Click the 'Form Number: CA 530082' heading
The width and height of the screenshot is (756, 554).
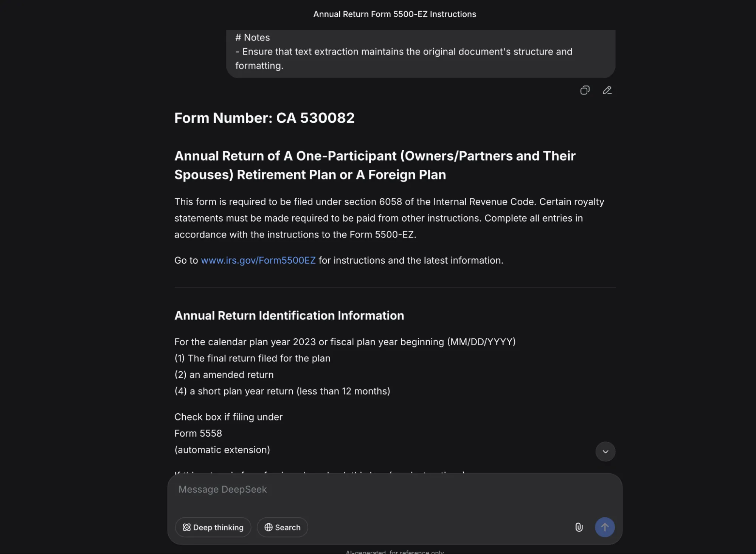pos(264,118)
